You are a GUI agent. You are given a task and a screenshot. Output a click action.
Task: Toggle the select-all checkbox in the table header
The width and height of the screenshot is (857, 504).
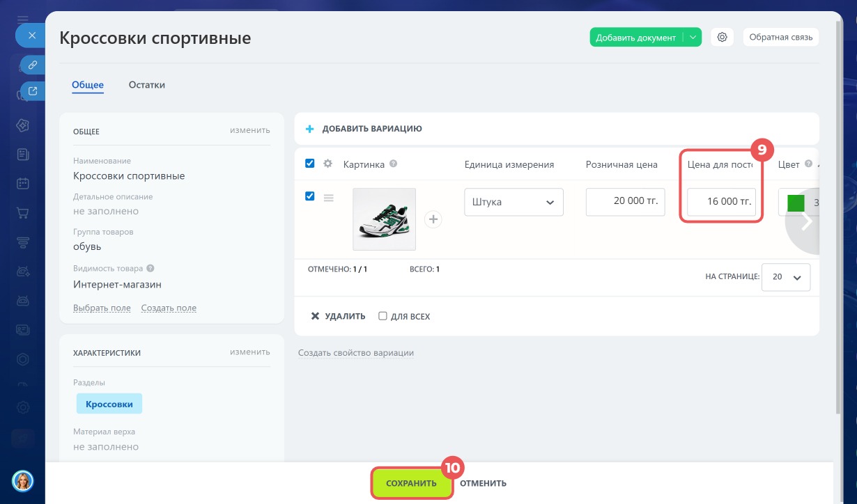[310, 164]
